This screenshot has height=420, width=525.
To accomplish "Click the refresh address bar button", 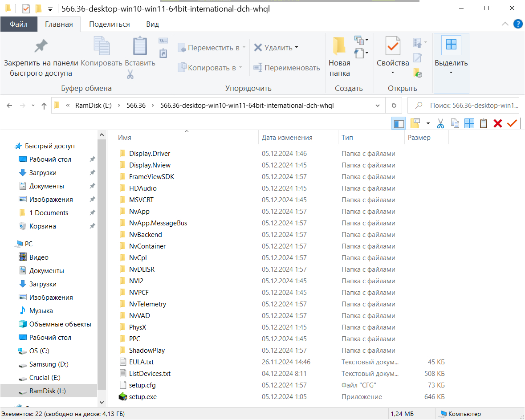I will [394, 106].
